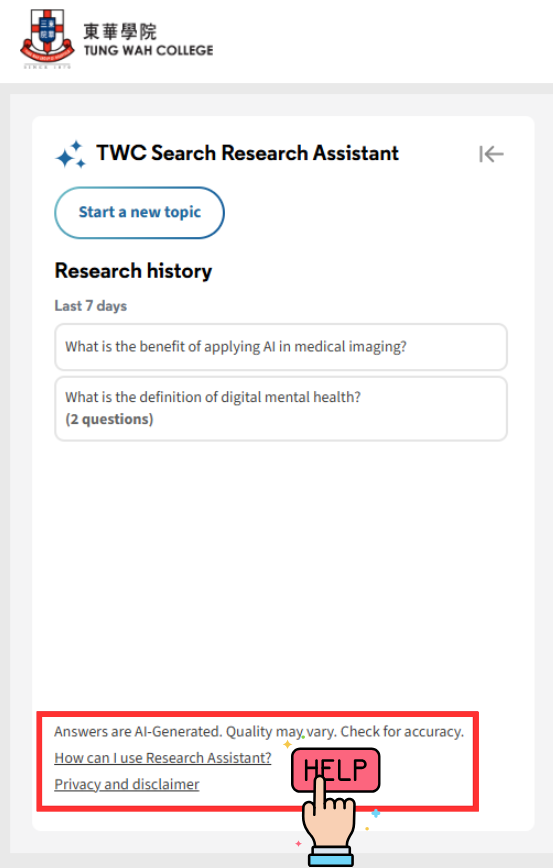Click the '(2 questions)' count label
This screenshot has height=868, width=553.
coord(109,419)
